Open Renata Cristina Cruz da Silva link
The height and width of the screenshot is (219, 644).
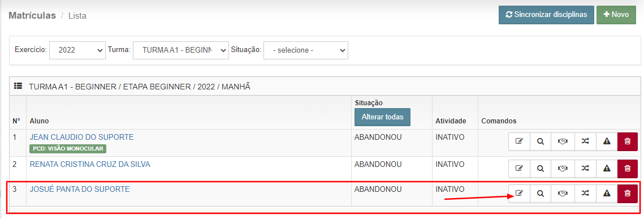pyautogui.click(x=90, y=164)
